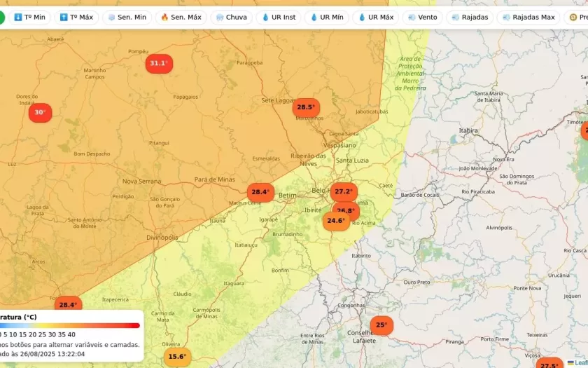This screenshot has height=368, width=588.
Task: Click the green circle button at top-left
Action: point(1,17)
